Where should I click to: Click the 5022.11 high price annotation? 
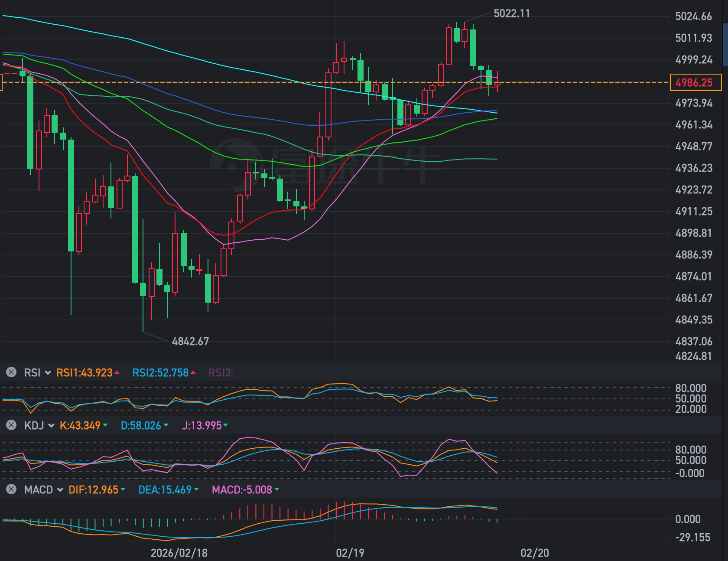[511, 13]
